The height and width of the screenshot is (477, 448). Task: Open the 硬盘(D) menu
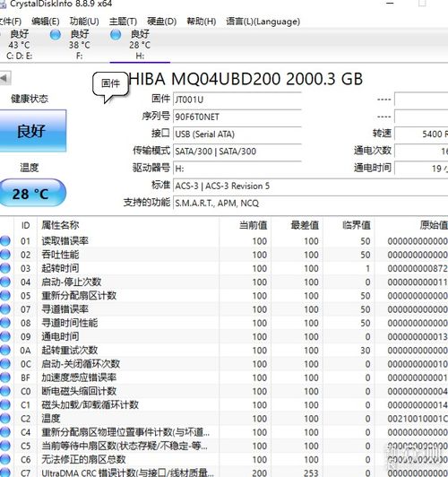(161, 22)
